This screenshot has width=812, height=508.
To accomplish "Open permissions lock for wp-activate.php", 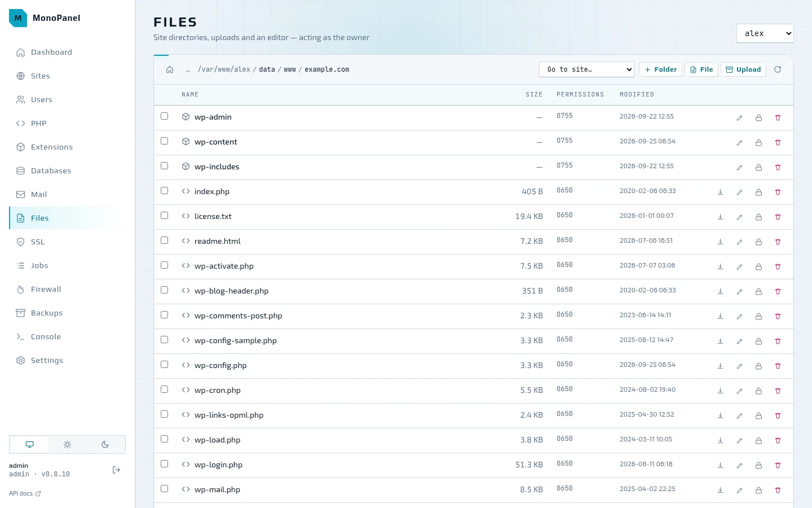I will (758, 267).
